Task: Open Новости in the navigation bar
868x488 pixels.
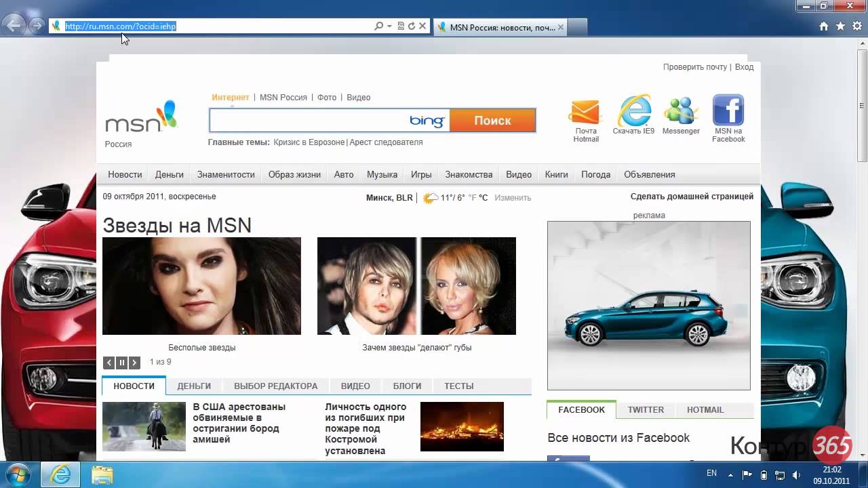Action: pos(125,174)
